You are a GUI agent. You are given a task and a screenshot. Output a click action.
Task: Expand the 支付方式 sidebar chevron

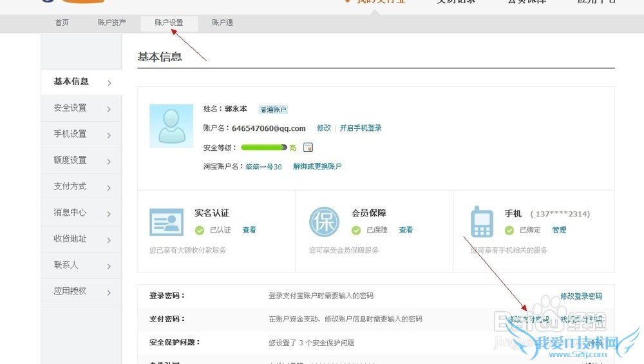(x=109, y=187)
